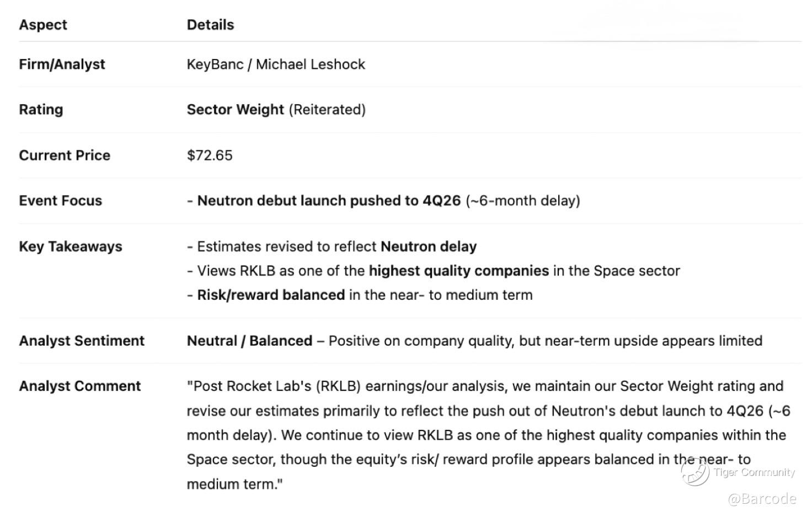Click the Firm/Analyst row label
Screen dimensions: 812x517
pos(62,64)
